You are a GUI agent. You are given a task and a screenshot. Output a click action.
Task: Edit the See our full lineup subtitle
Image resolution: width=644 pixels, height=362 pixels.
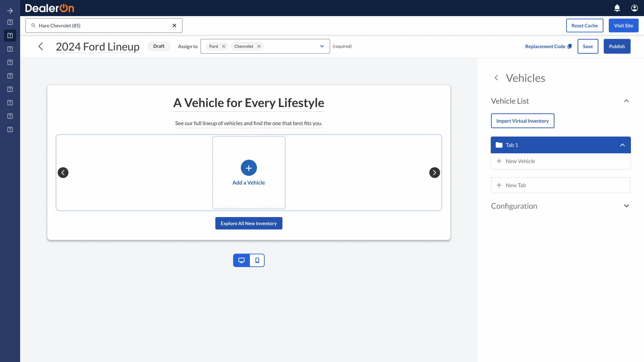(x=249, y=123)
